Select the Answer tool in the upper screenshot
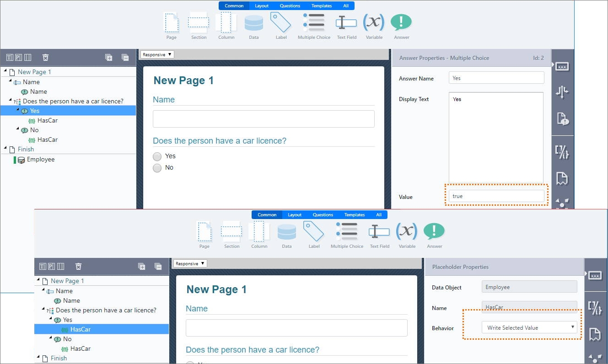Image resolution: width=608 pixels, height=364 pixels. coord(401,26)
